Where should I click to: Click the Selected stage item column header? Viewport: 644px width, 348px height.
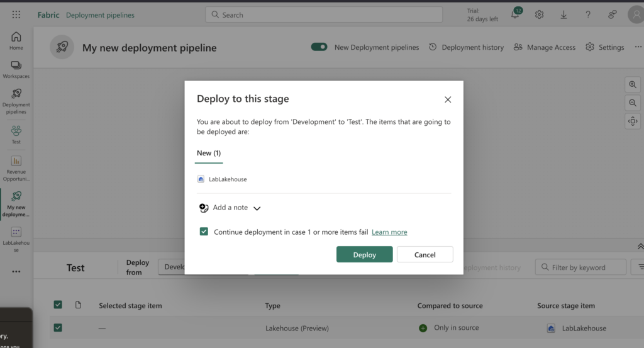[130, 306]
